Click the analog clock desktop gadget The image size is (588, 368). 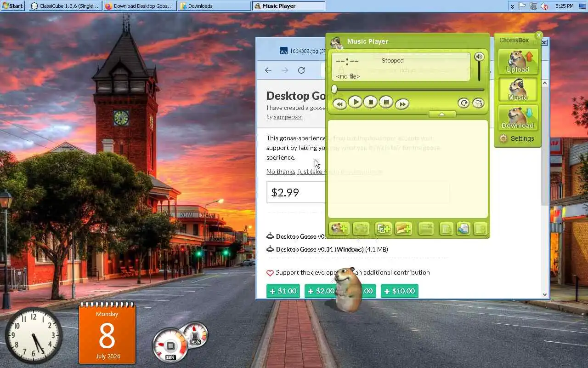34,335
